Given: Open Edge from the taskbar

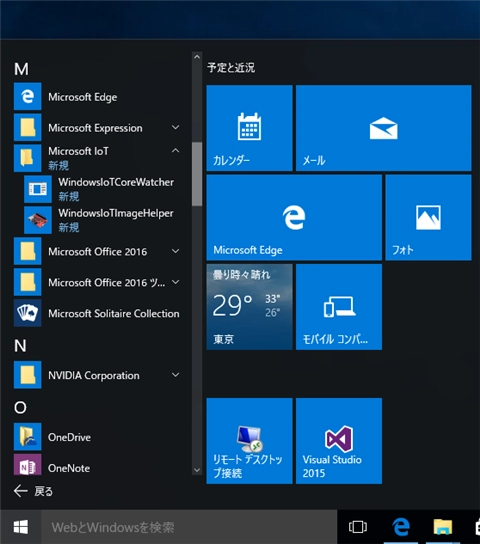Looking at the screenshot, I should point(401,527).
